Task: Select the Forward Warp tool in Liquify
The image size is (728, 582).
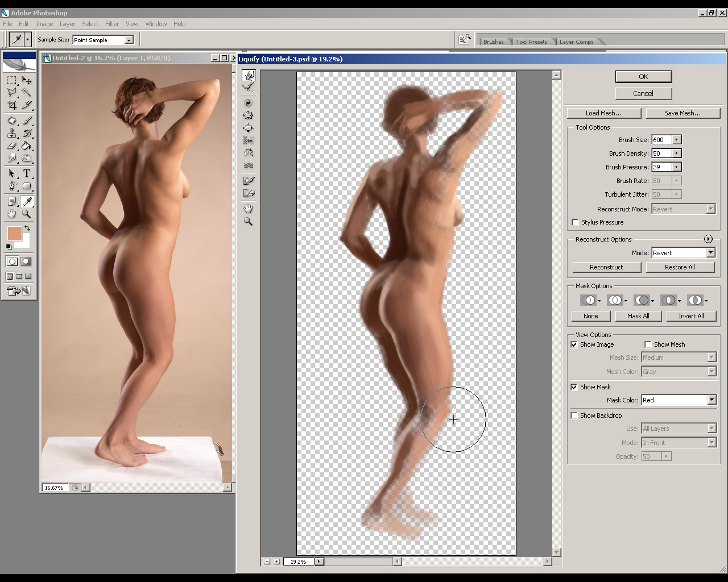Action: click(x=249, y=76)
